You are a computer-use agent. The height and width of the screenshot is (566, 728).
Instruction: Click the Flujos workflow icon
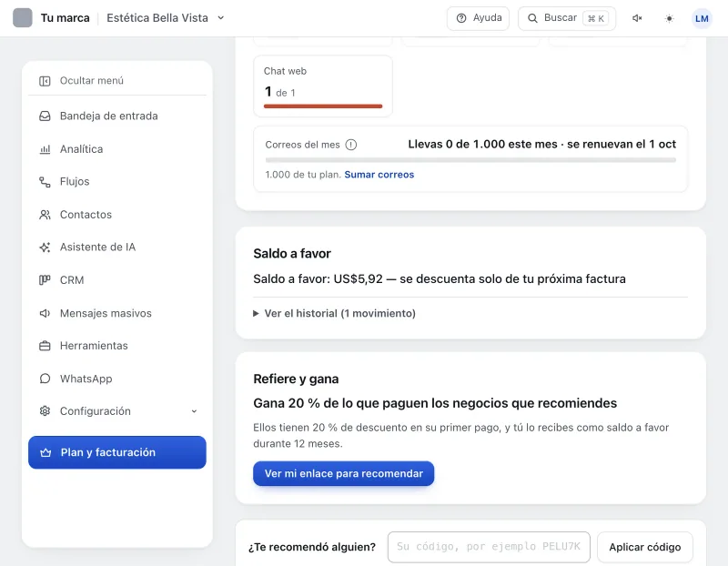(x=45, y=182)
